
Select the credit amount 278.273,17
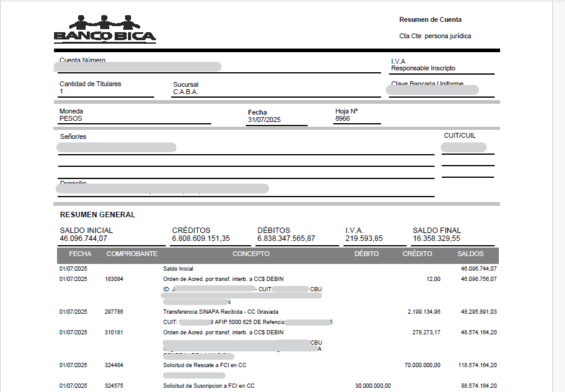(x=426, y=333)
